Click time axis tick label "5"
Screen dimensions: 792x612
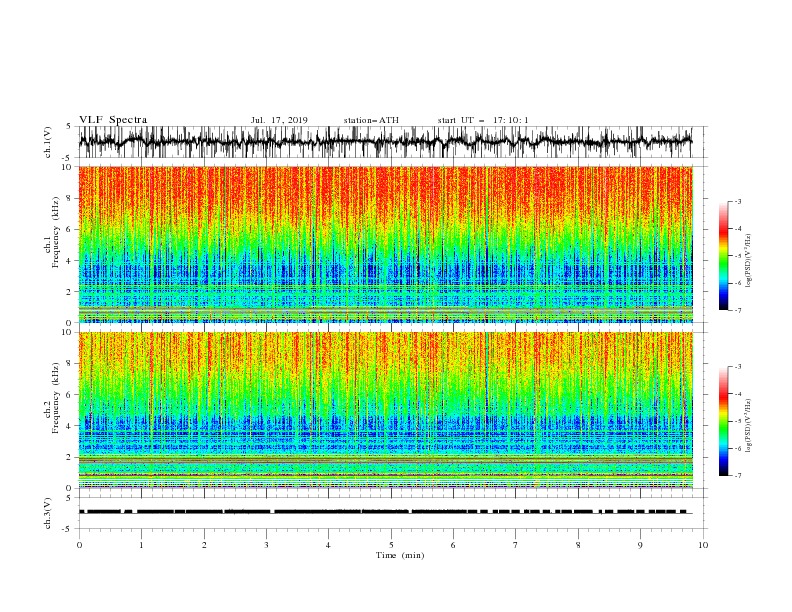pyautogui.click(x=391, y=545)
